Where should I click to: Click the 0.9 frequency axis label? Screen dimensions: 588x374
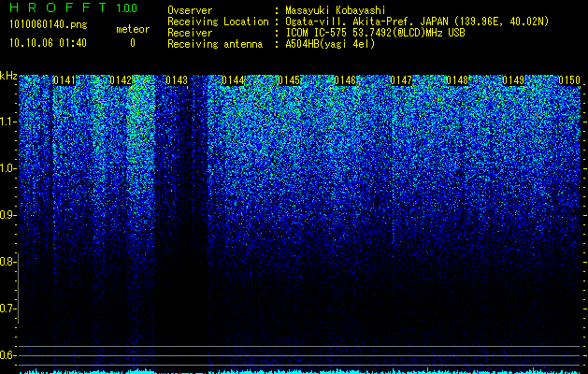(x=8, y=215)
